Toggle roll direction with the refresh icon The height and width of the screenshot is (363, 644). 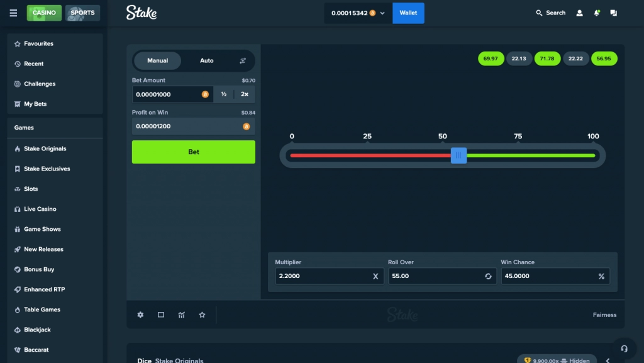click(x=489, y=276)
